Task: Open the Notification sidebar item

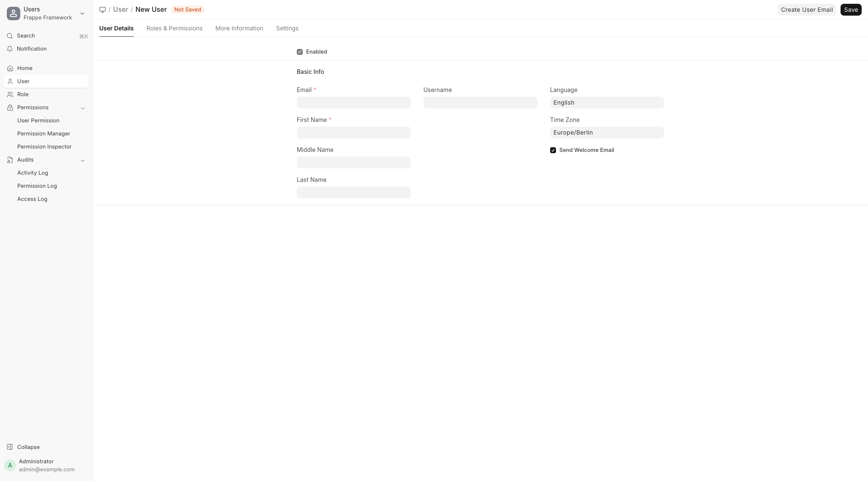Action: (46, 49)
